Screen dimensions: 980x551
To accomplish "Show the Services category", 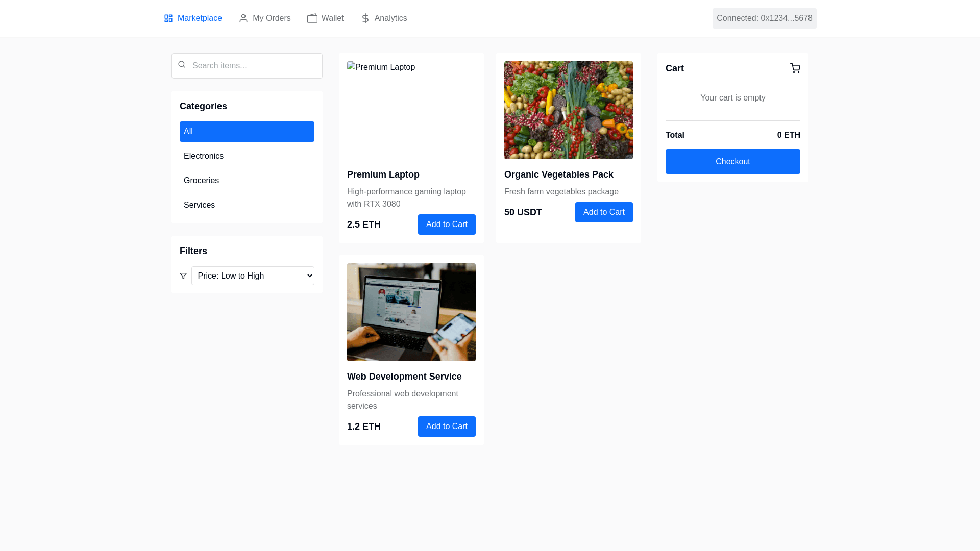I will coord(247,205).
